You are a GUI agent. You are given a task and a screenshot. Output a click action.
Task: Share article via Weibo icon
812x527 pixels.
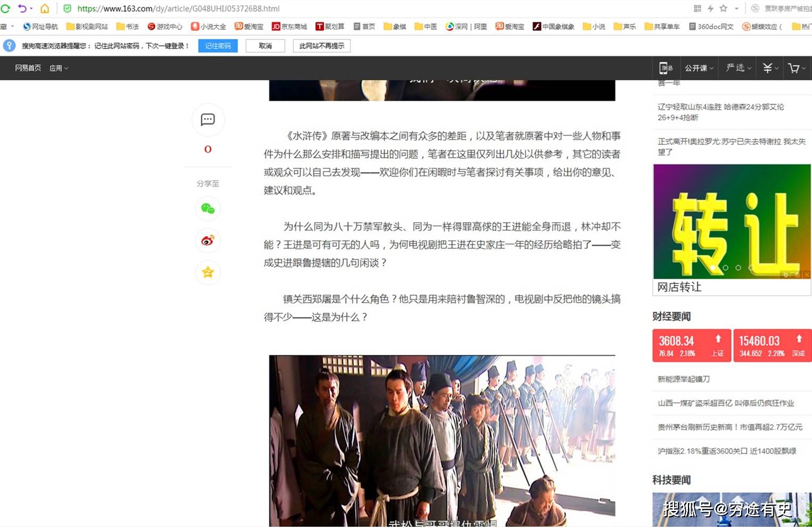[x=208, y=240]
